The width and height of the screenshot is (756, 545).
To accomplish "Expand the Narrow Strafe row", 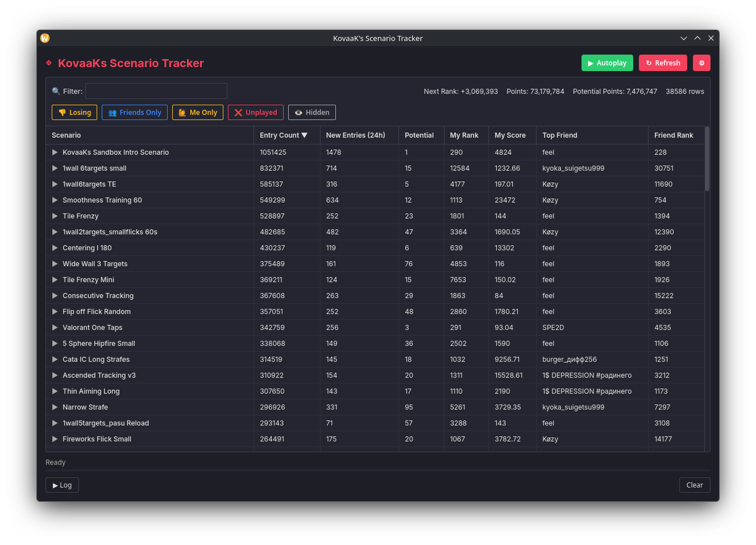I will (x=55, y=407).
